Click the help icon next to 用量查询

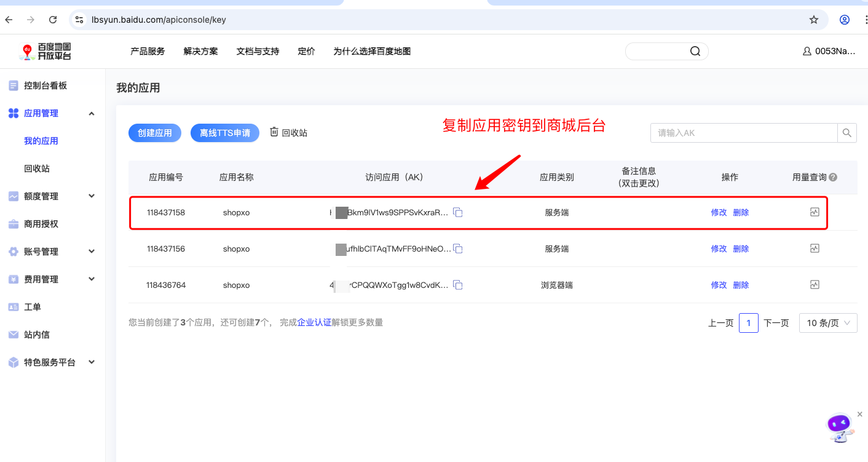833,177
